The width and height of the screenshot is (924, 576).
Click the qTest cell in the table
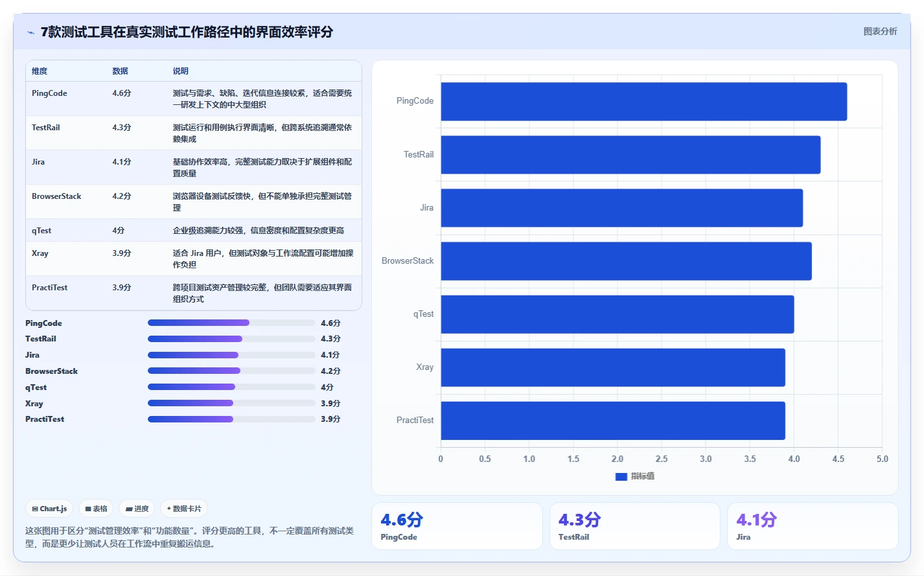click(41, 231)
